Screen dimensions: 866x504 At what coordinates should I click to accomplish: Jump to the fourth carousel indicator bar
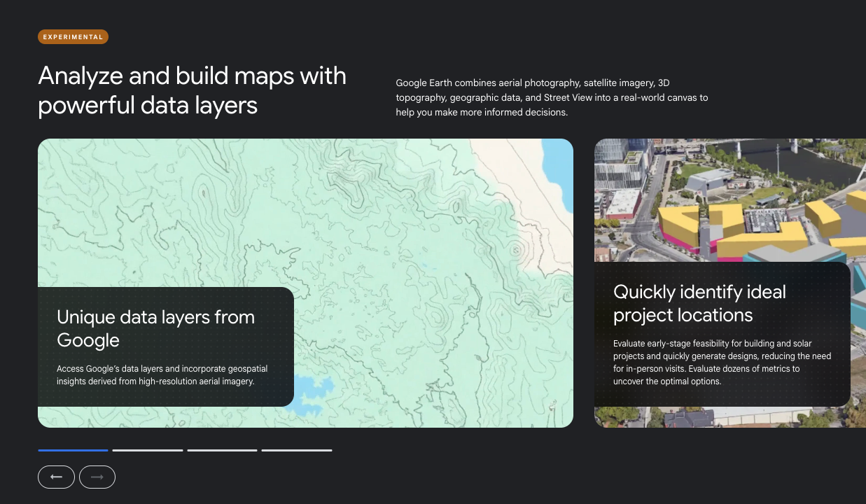297,450
